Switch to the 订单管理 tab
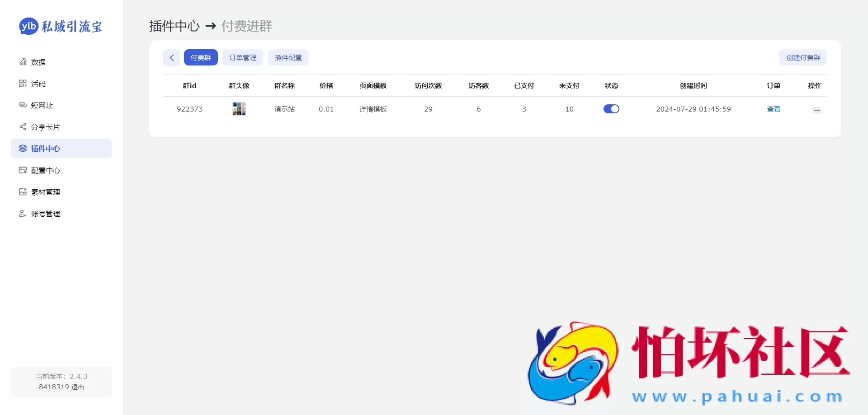 pos(243,57)
